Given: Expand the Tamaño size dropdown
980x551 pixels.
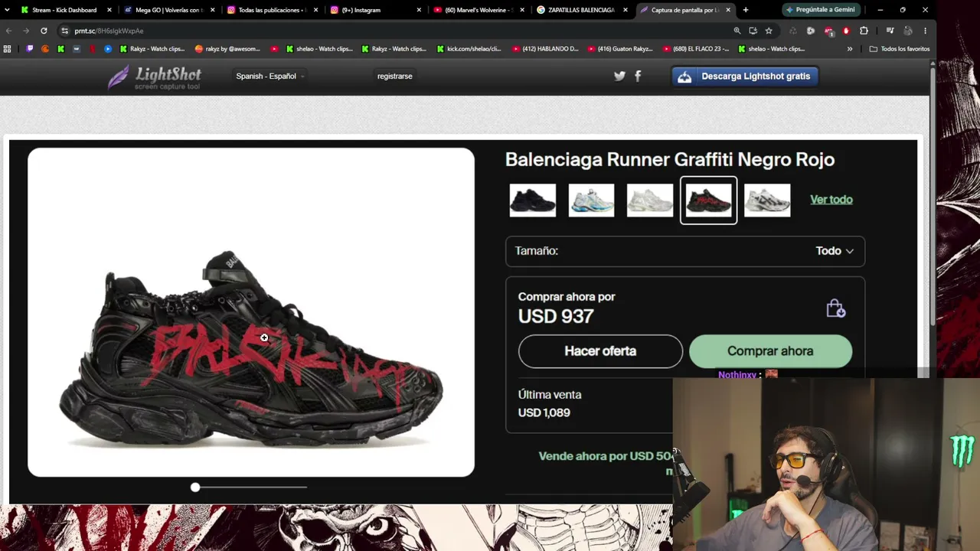Looking at the screenshot, I should point(685,251).
